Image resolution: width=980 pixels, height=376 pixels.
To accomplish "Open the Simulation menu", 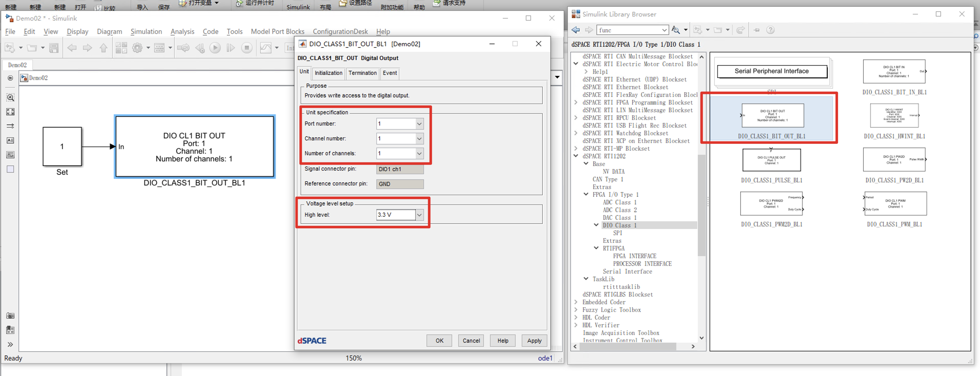I will pos(146,32).
